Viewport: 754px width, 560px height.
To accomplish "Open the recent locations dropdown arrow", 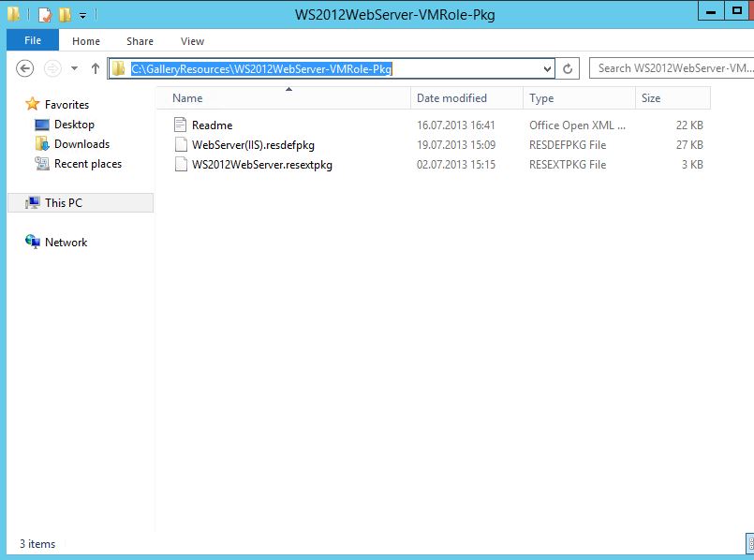I will point(74,68).
